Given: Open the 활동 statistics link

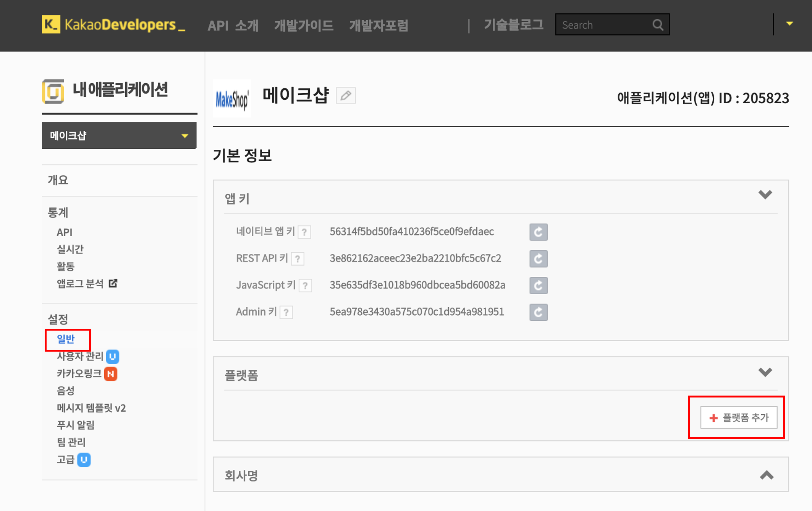Looking at the screenshot, I should click(x=65, y=266).
